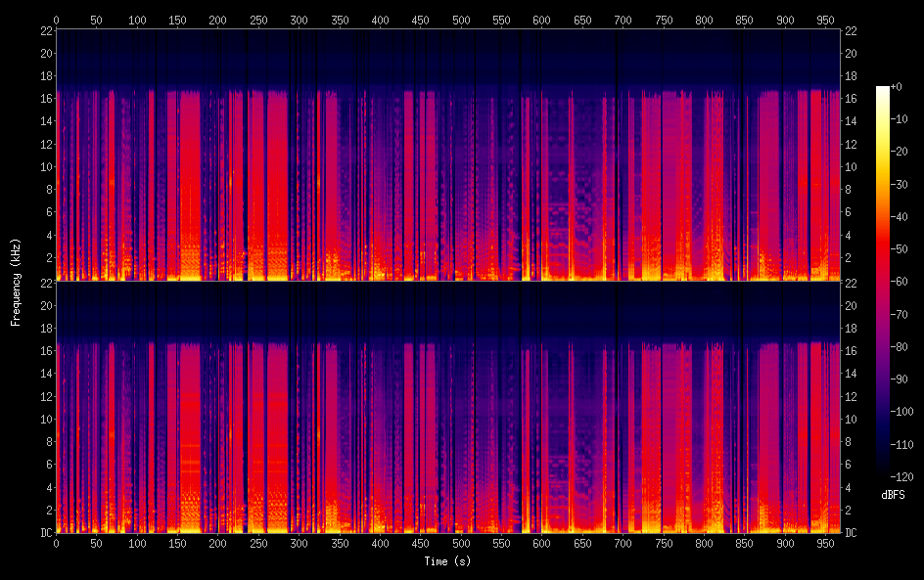The height and width of the screenshot is (580, 924).
Task: Click the dark bottom end of the color bar
Action: [883, 475]
